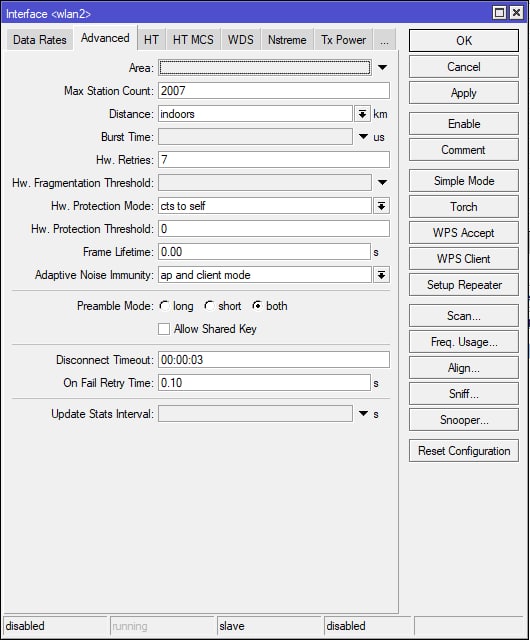Click the Disconnect Timeout field
530x640 pixels.
(x=274, y=360)
